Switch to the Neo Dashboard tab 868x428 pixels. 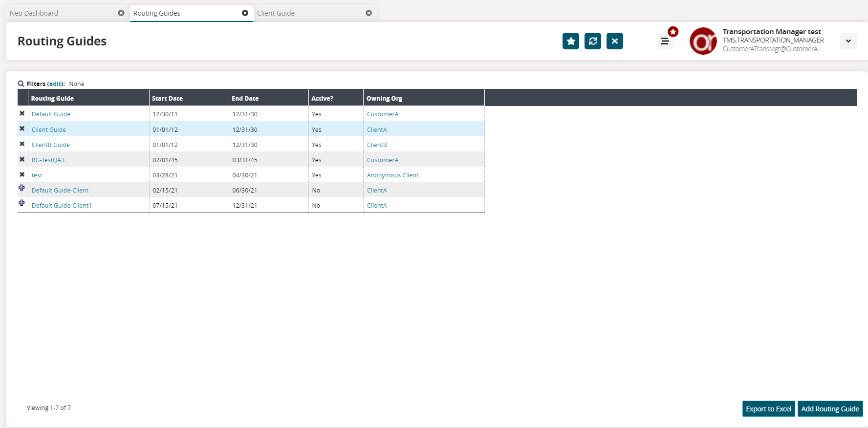pos(34,13)
